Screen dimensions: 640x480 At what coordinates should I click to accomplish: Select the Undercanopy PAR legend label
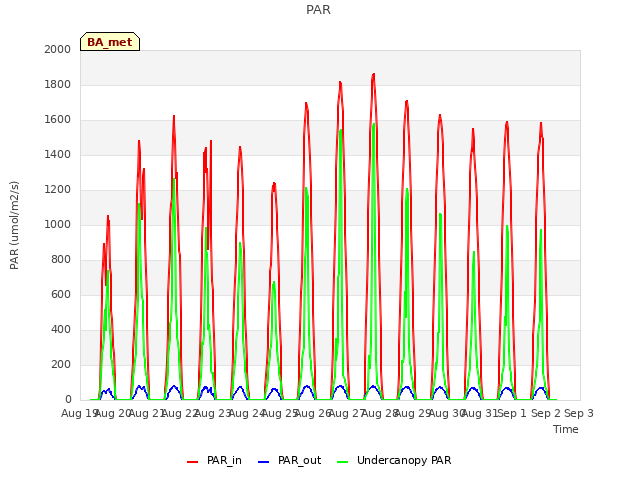[404, 460]
